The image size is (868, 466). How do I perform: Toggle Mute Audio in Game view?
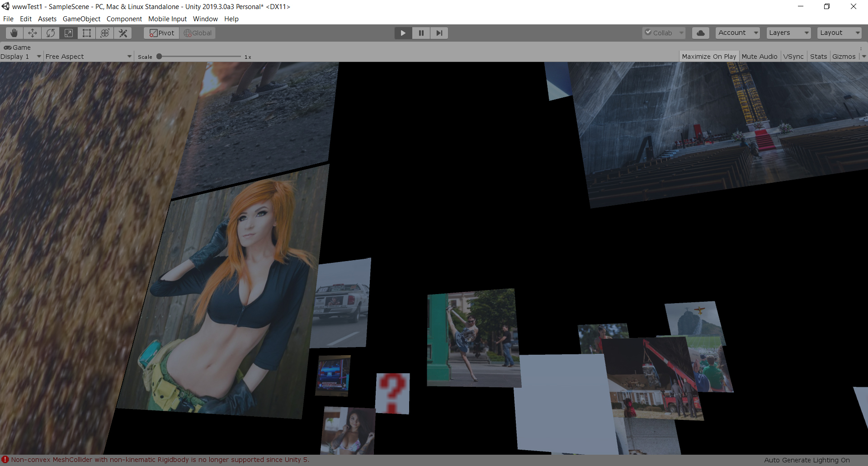[x=759, y=57]
